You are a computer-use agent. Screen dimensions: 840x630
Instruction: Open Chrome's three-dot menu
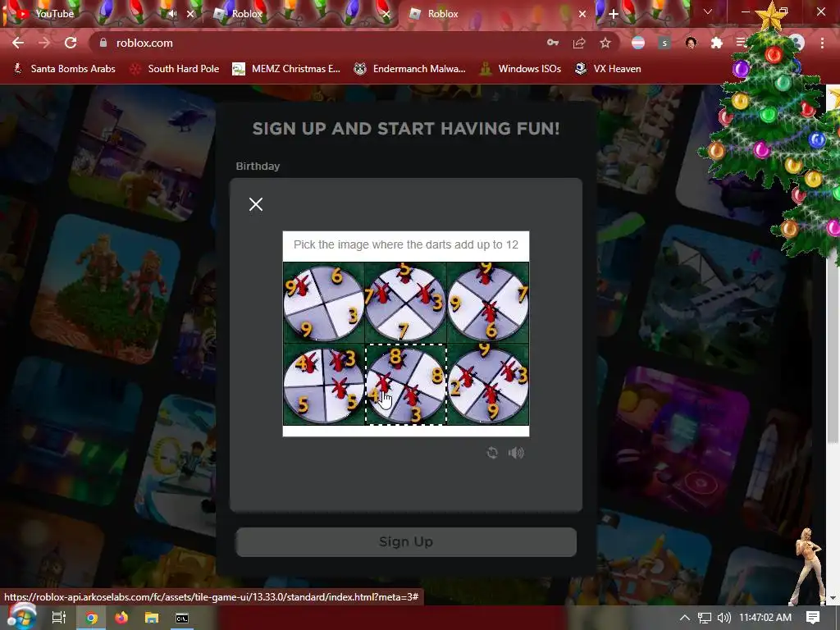click(822, 43)
